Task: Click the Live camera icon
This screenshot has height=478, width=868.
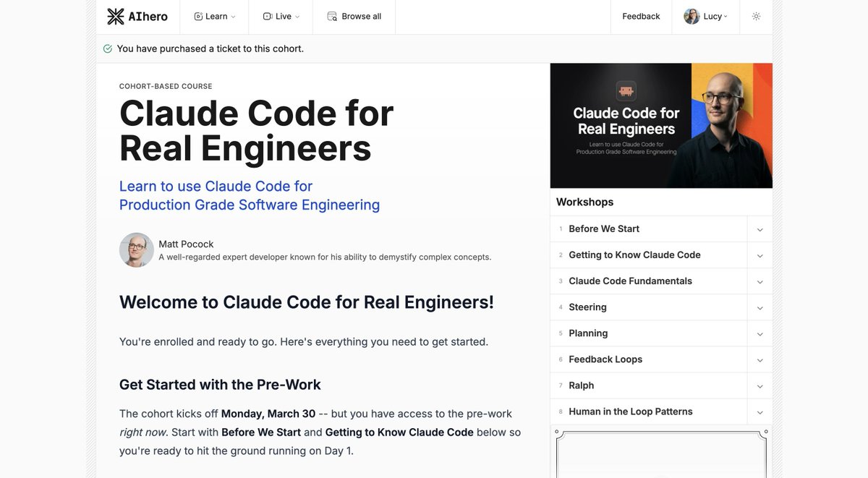Action: 267,17
